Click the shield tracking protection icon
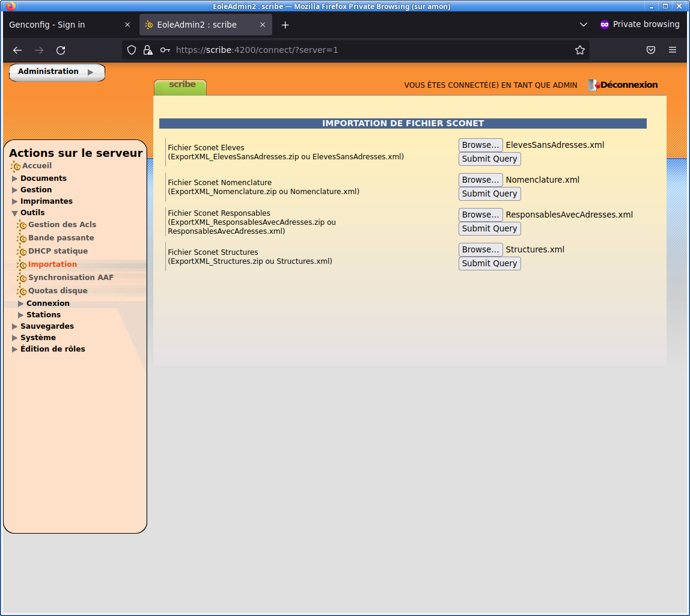690x616 pixels. (x=132, y=50)
